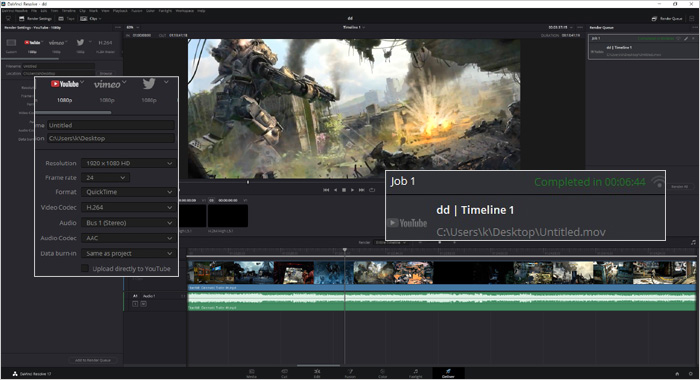700x380 pixels.
Task: Click the expand icon right of Render Queue button
Action: pyautogui.click(x=692, y=19)
